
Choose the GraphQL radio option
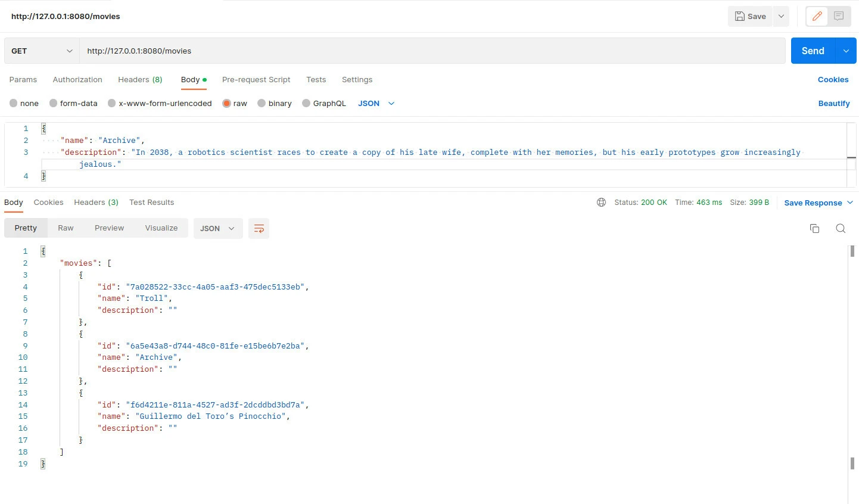click(x=306, y=103)
